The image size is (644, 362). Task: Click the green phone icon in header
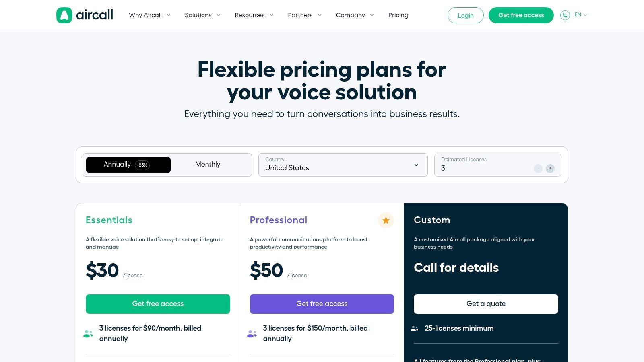click(565, 15)
